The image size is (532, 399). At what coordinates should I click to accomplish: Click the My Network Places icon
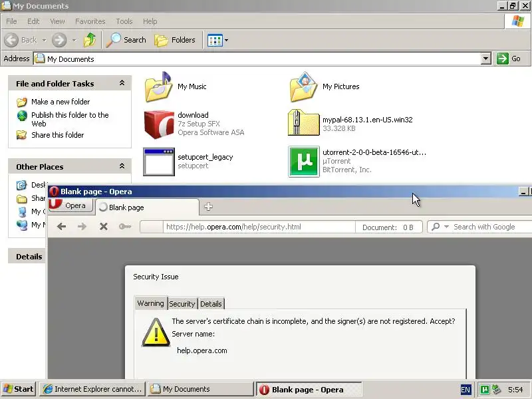tap(22, 225)
